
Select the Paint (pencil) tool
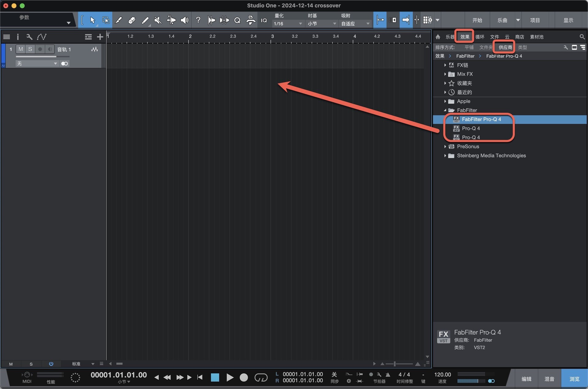145,20
